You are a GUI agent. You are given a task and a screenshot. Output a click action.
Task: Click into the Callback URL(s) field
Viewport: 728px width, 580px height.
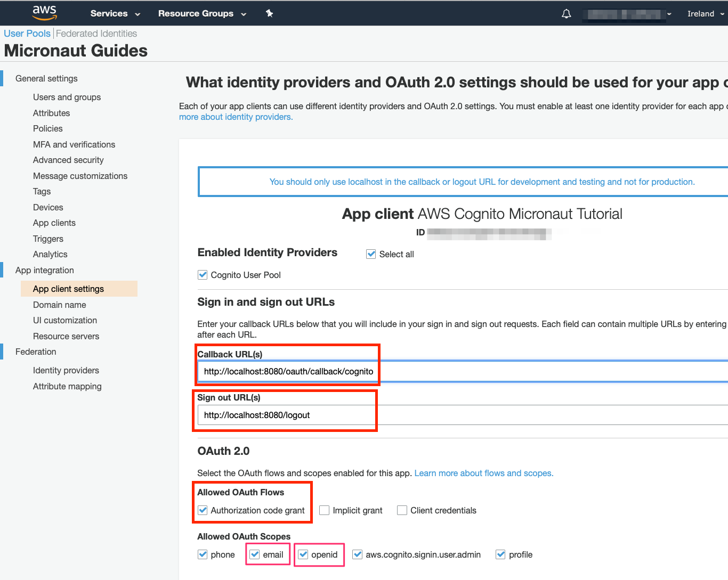pos(463,371)
